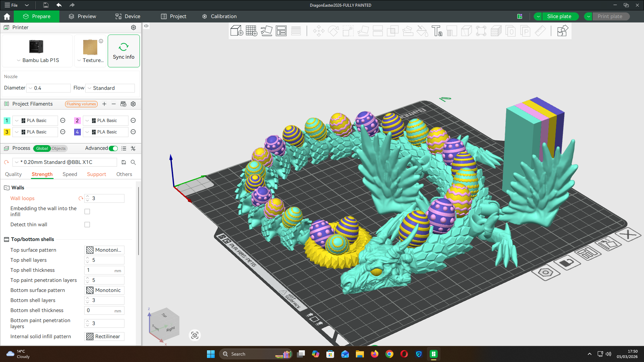Click the view reset icon near cube
The width and height of the screenshot is (644, 362).
click(x=195, y=335)
